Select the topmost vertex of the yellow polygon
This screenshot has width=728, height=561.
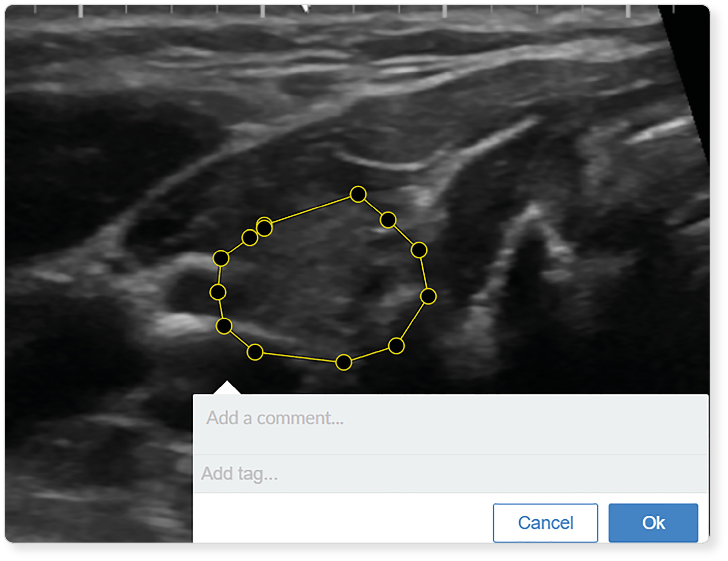pos(358,194)
